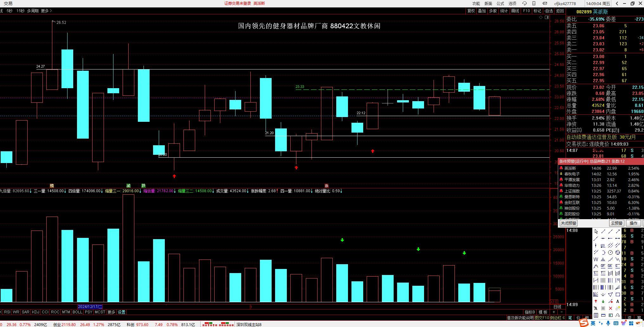Viewport: 644px width, 327px height.
Task: Select the MCST indicator tab
Action: point(100,312)
